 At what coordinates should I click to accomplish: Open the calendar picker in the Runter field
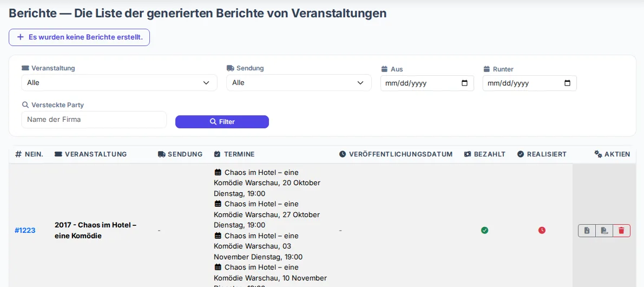pos(567,83)
